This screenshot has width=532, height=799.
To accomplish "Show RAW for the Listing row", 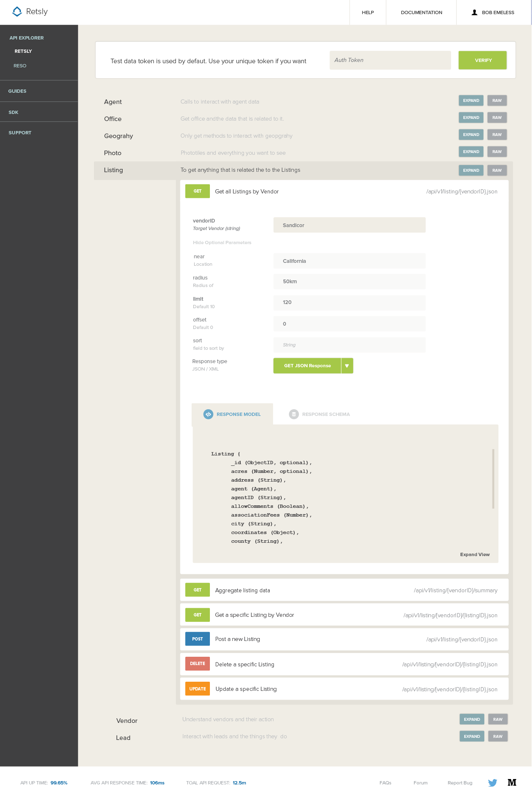I will tap(497, 171).
